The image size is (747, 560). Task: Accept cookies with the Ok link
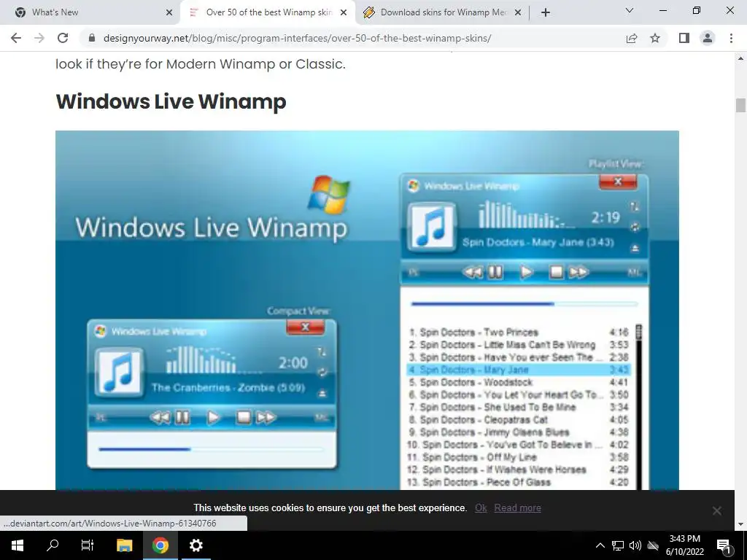click(481, 507)
